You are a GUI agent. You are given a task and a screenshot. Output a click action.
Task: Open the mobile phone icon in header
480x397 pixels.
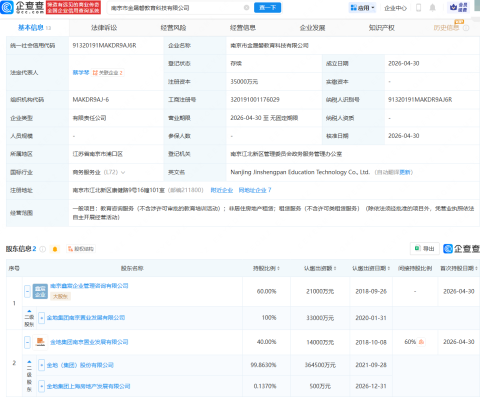[x=419, y=8]
